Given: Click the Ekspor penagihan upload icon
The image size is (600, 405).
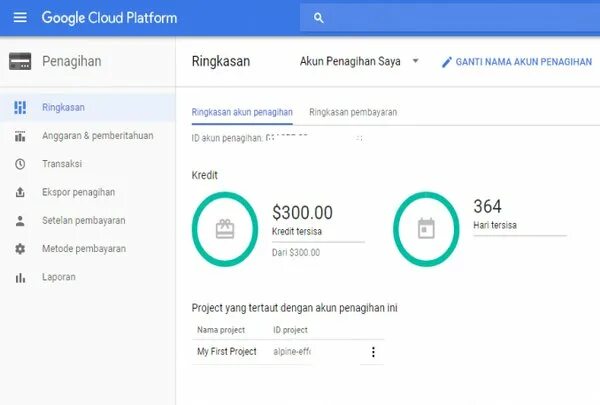Looking at the screenshot, I should click(20, 192).
